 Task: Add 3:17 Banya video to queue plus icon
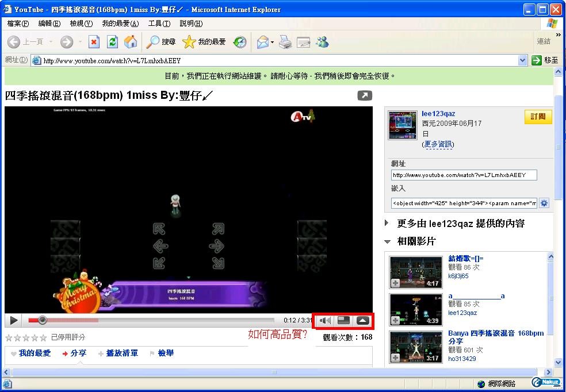[x=396, y=358]
